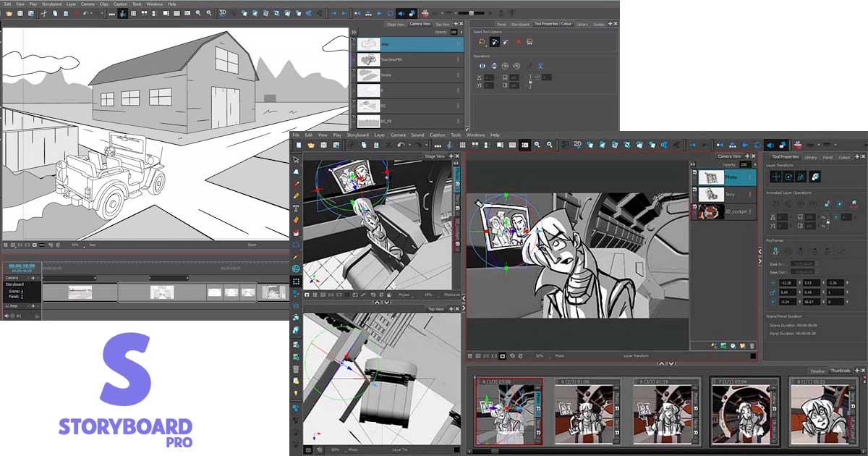Screen dimensions: 868x456
Task: Switch to the Timeline tab
Action: 817,371
